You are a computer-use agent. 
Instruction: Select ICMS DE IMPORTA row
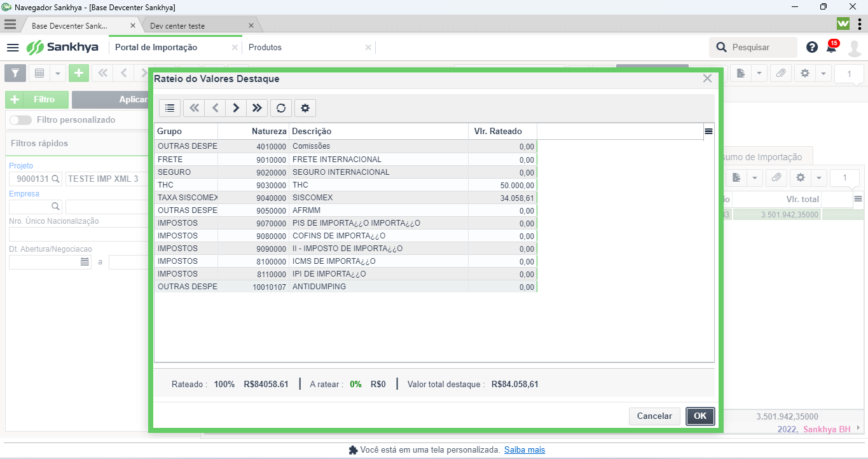pyautogui.click(x=346, y=261)
